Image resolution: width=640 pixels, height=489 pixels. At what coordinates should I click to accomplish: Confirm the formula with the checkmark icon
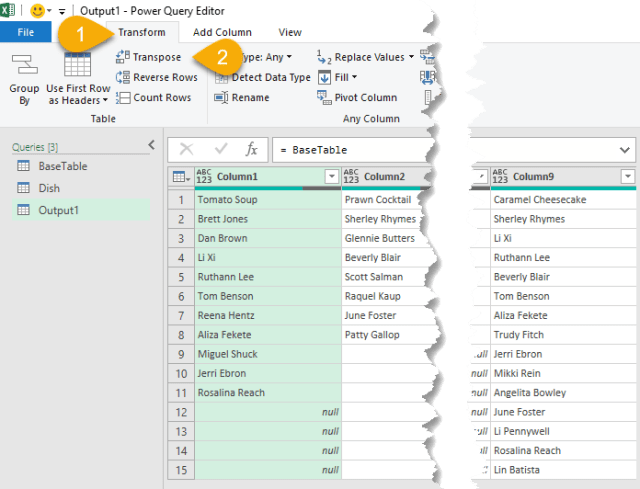click(x=221, y=149)
